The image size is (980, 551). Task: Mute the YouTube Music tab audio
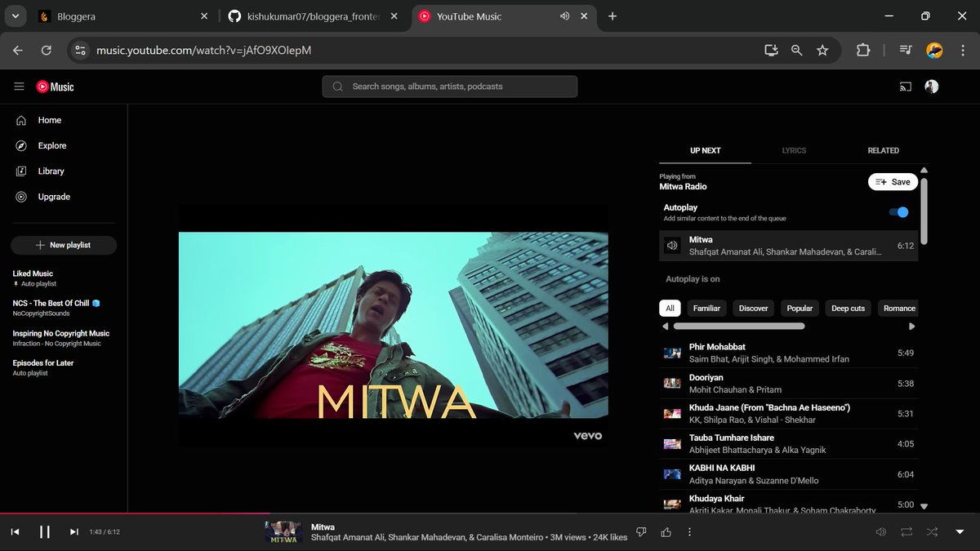564,16
